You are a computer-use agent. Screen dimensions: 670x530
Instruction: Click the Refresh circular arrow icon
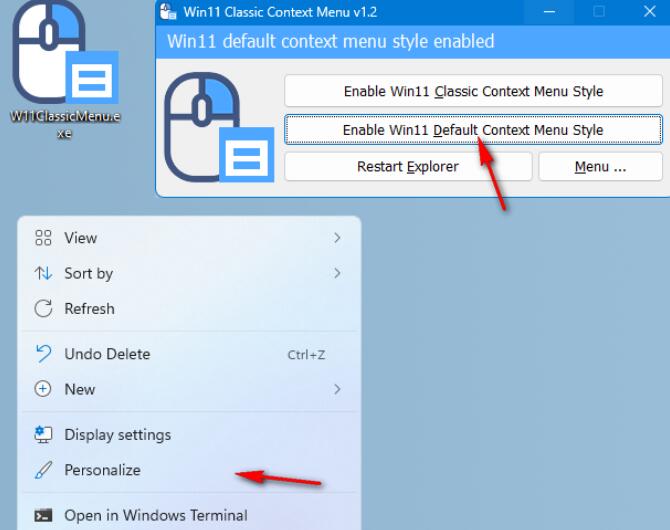point(43,308)
